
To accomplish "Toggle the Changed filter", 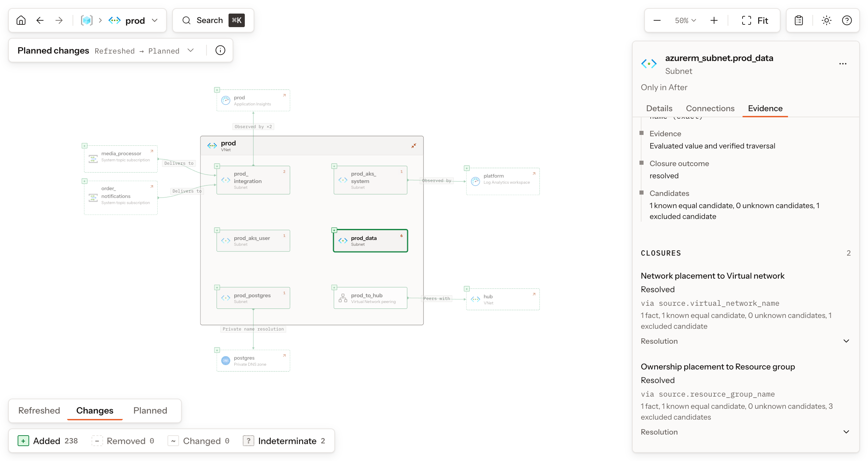I will click(x=199, y=441).
